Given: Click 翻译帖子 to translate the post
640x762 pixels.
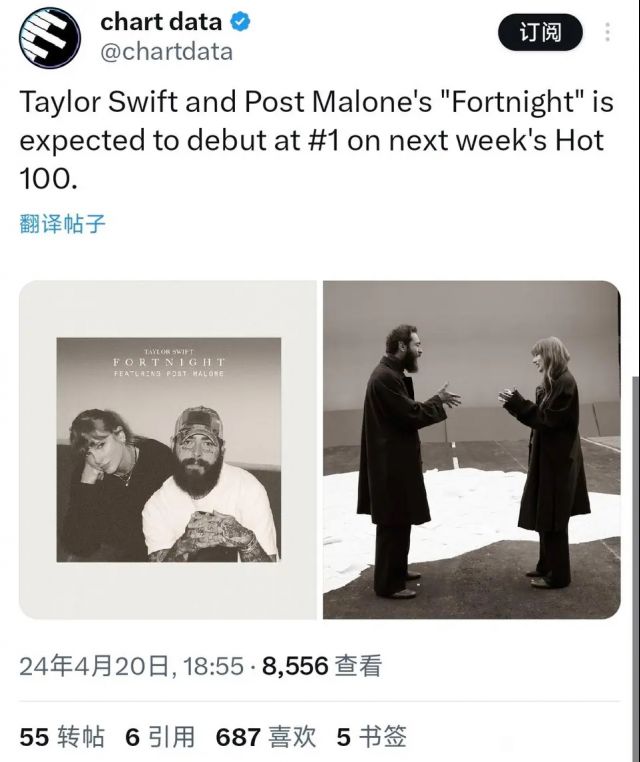Looking at the screenshot, I should 62,223.
